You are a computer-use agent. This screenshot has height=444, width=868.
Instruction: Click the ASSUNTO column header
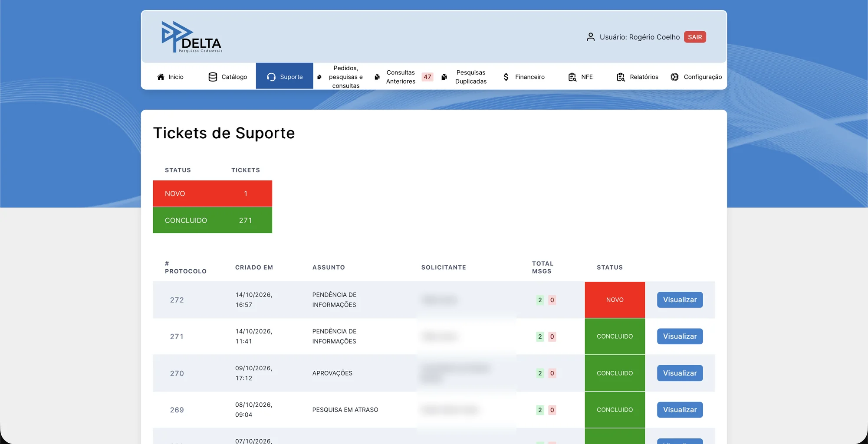pos(329,268)
